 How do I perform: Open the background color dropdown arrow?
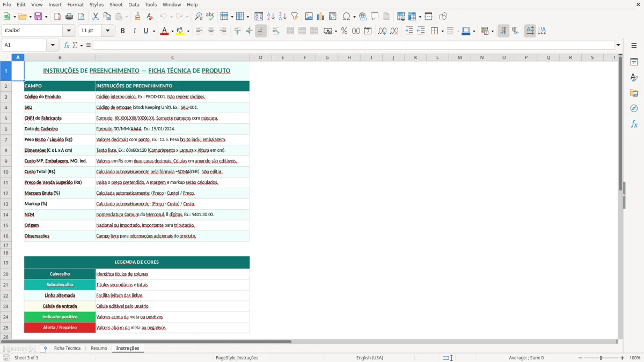(188, 31)
